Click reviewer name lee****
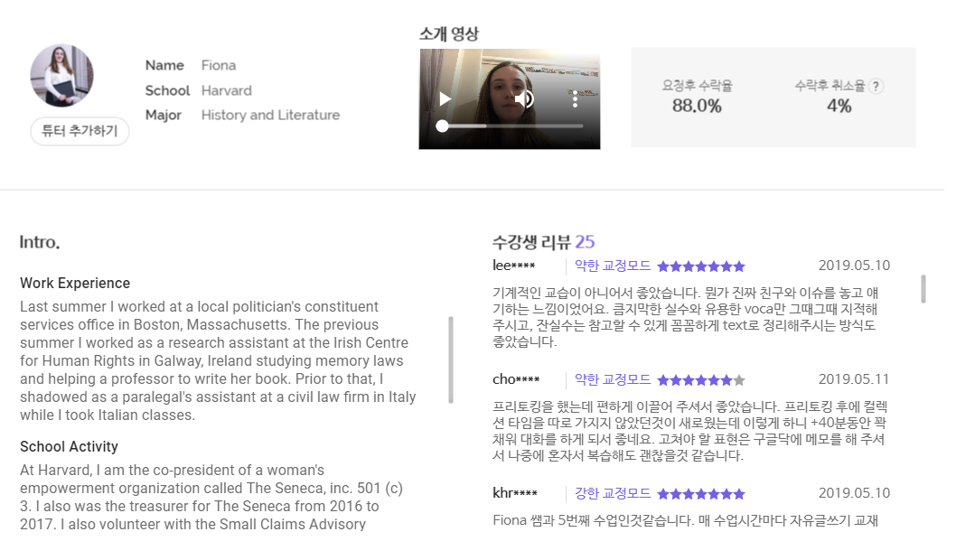 pyautogui.click(x=513, y=266)
